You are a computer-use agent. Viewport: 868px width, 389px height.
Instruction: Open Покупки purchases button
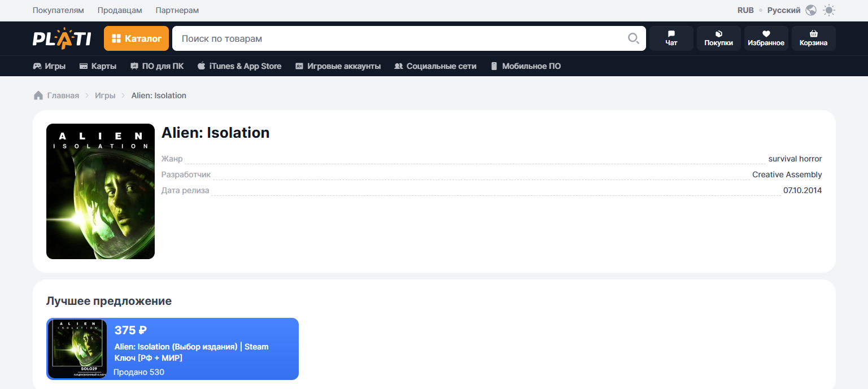tap(719, 38)
